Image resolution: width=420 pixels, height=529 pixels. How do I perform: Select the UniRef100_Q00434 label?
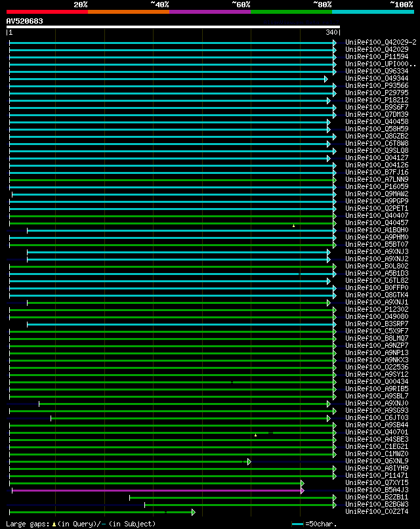(x=377, y=381)
